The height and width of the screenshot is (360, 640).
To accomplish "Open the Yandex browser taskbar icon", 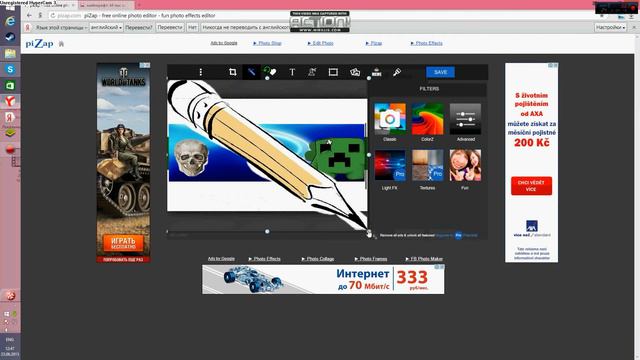I will point(10,101).
